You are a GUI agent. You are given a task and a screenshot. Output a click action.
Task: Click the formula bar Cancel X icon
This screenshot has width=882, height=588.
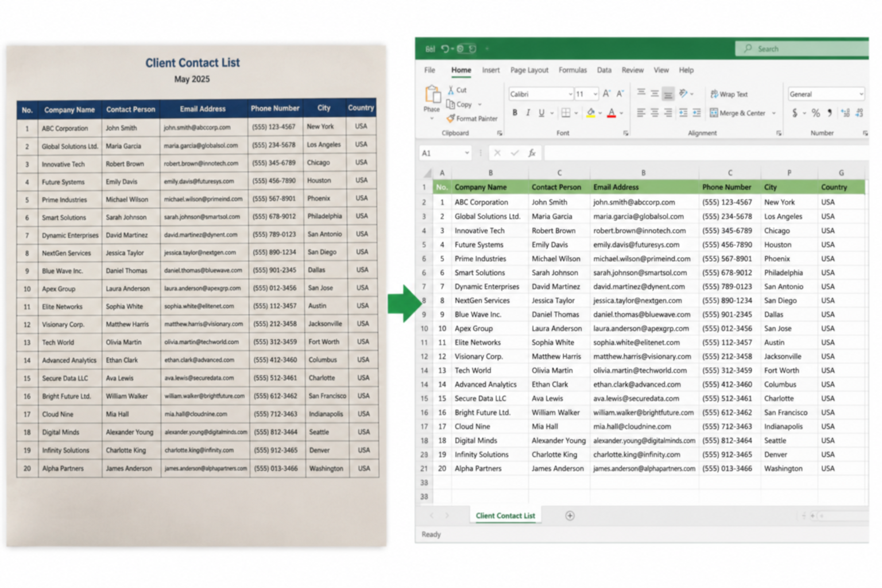497,153
